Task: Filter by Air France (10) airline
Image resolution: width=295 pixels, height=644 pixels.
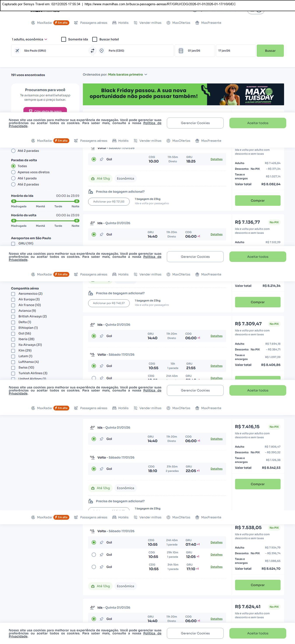Action: (13, 305)
